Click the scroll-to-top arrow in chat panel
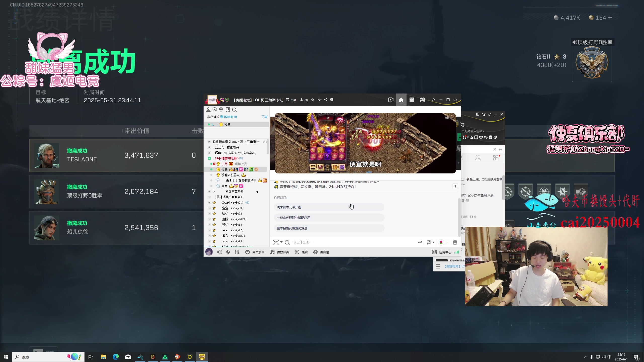Screen dimensions: 644x362 click(455, 186)
